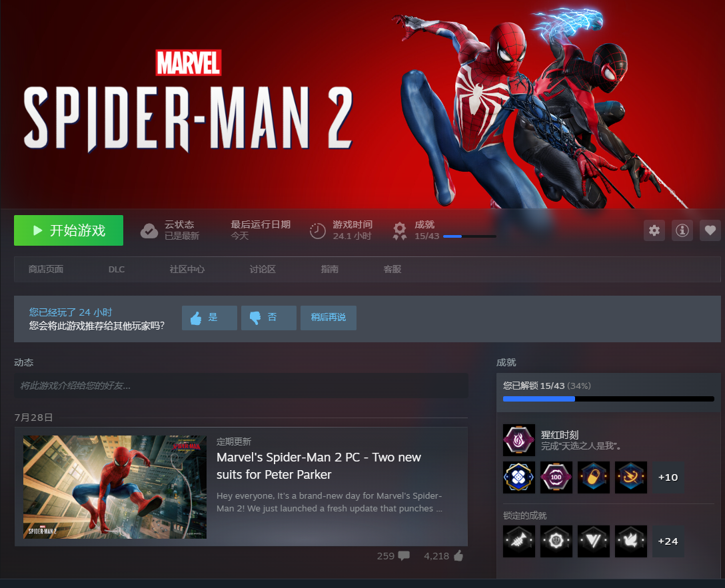
Task: Click the cloud status checkmark icon
Action: point(149,230)
